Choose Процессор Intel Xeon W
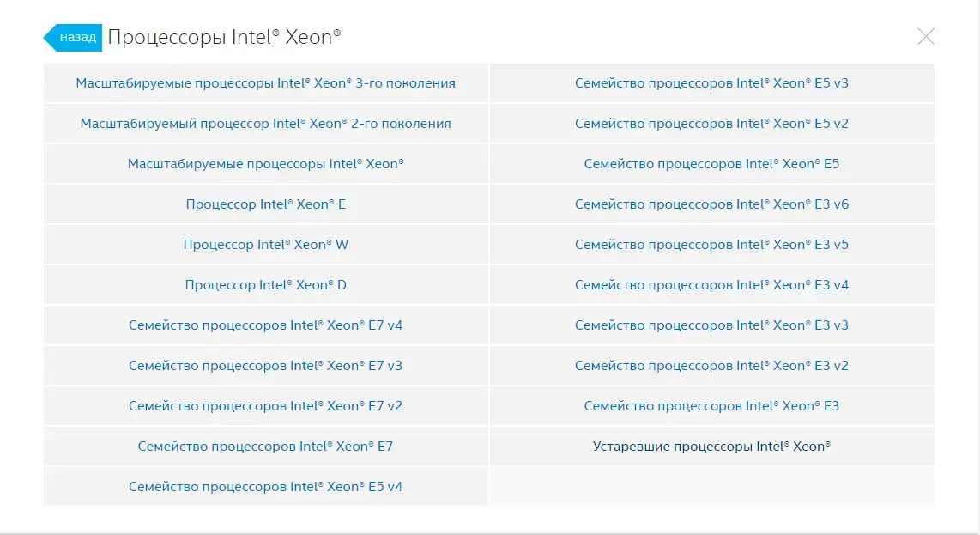Screen dimensions: 980x535 [266, 245]
